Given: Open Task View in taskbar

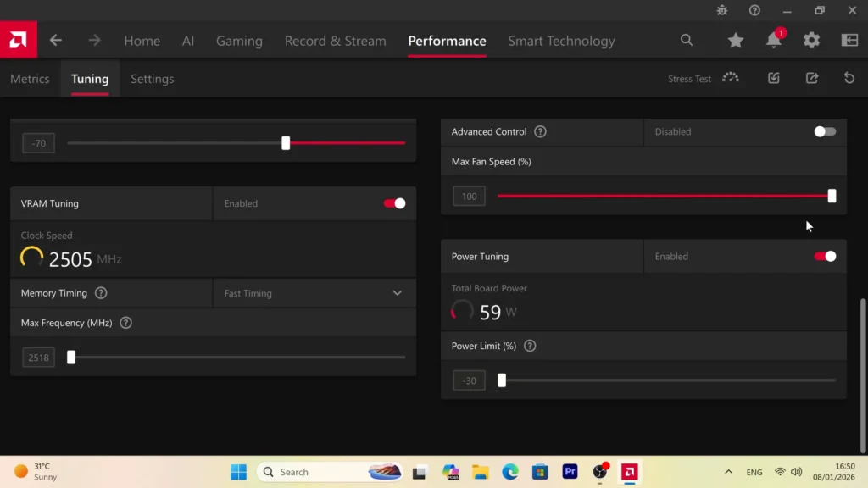Looking at the screenshot, I should click(419, 472).
